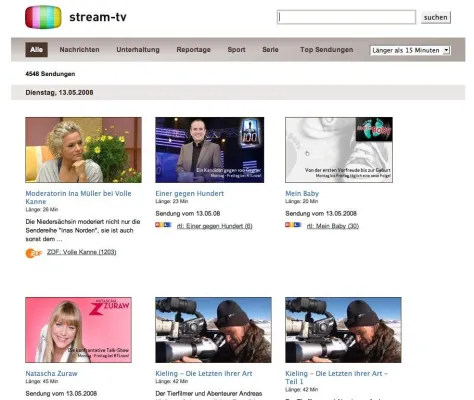Click the Natascha Zuraw pink thumbnail
Screen dimensions: 474x400
pos(78,330)
